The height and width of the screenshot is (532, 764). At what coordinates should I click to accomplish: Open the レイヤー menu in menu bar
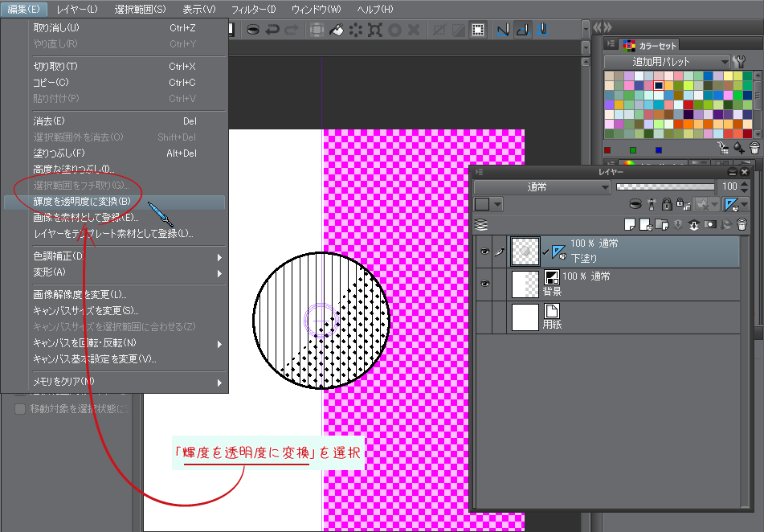[77, 9]
